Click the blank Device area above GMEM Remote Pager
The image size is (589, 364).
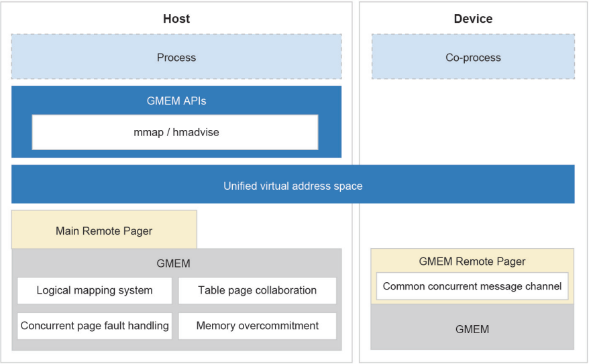click(473, 227)
